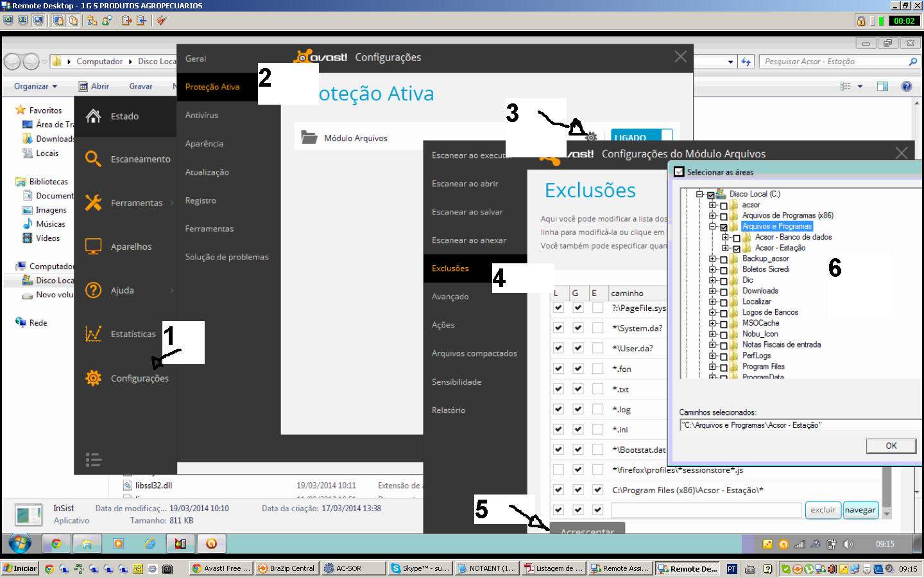Expand the Ferramentas submenu arrow in Avast sidebar
The image size is (924, 578).
pyautogui.click(x=172, y=203)
